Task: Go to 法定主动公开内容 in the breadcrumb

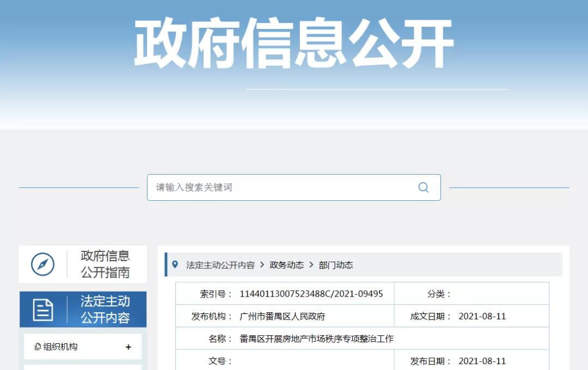Action: point(220,265)
